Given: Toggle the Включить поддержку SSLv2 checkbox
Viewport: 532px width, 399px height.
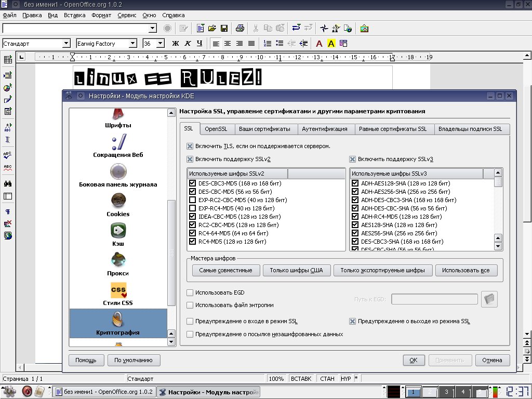Looking at the screenshot, I should (x=190, y=159).
